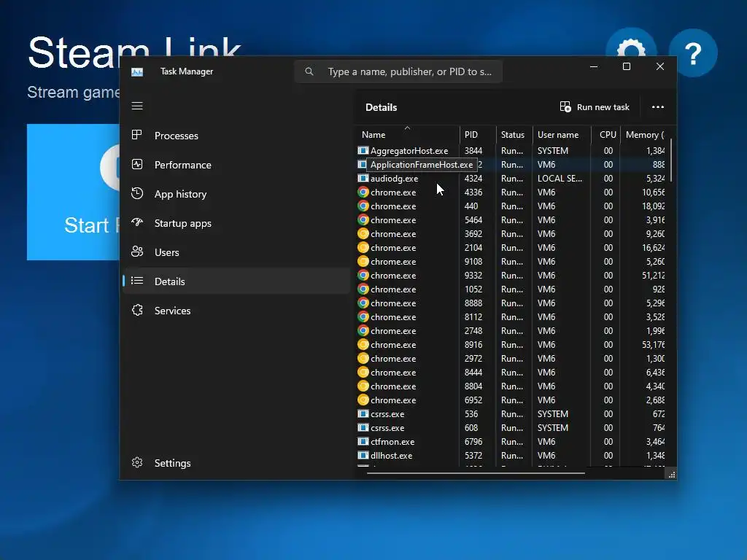Click the LOCAL SE... user name cell

tap(560, 178)
